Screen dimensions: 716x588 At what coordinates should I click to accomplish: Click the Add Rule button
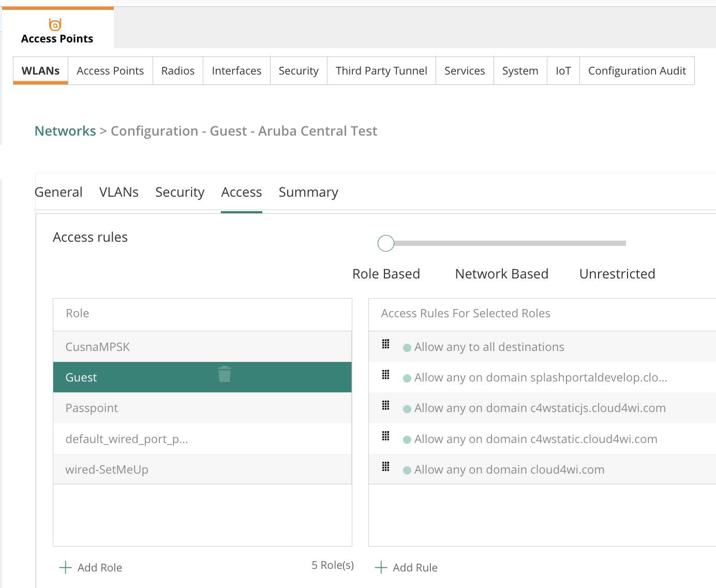tap(406, 567)
